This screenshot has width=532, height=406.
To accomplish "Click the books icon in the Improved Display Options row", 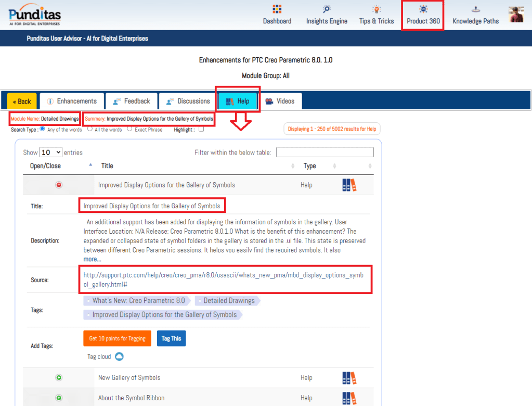I will [x=349, y=185].
